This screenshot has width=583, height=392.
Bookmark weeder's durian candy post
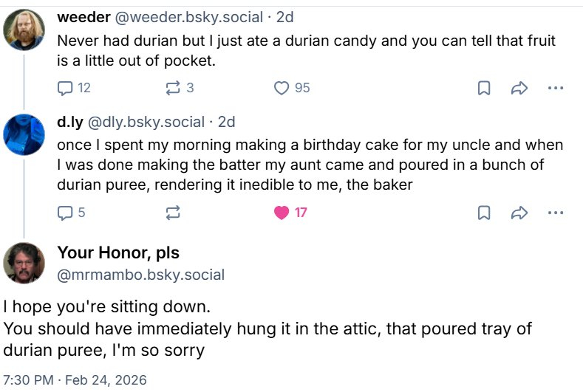484,88
